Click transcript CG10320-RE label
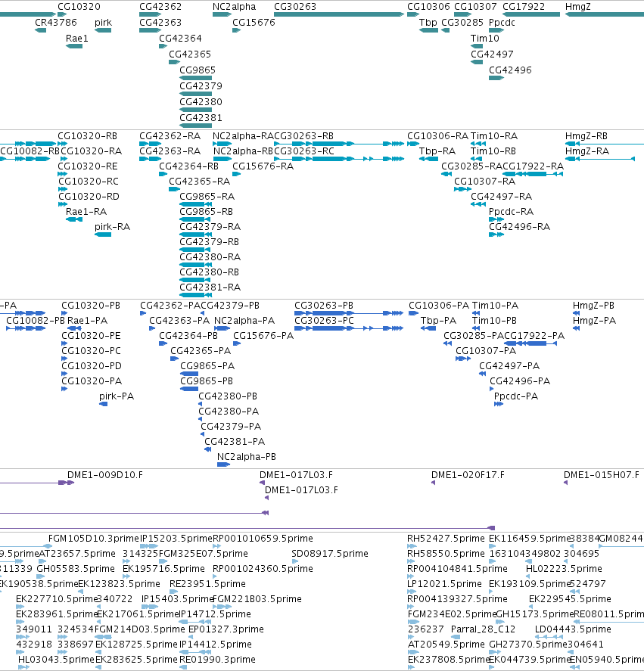 [87, 166]
